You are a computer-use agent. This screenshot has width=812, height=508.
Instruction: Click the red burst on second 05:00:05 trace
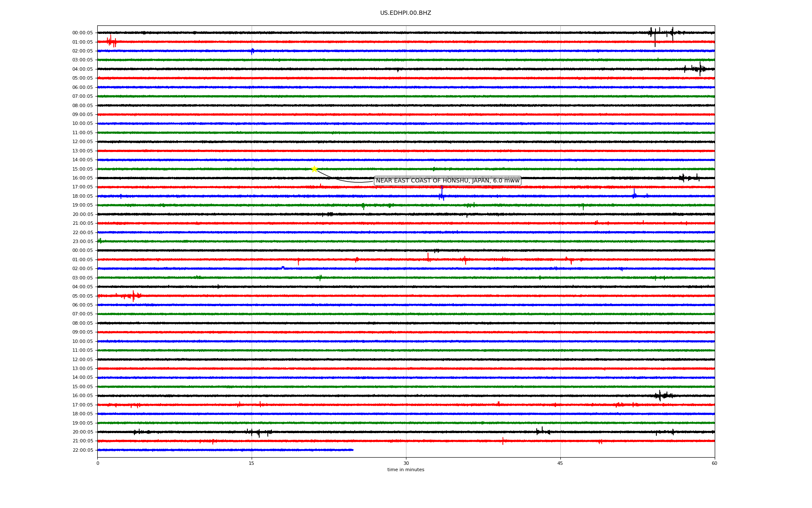tap(133, 295)
